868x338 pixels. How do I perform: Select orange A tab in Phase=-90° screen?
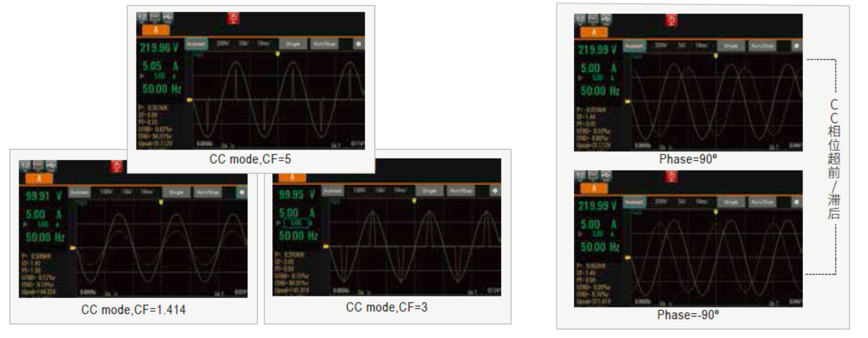[x=594, y=189]
